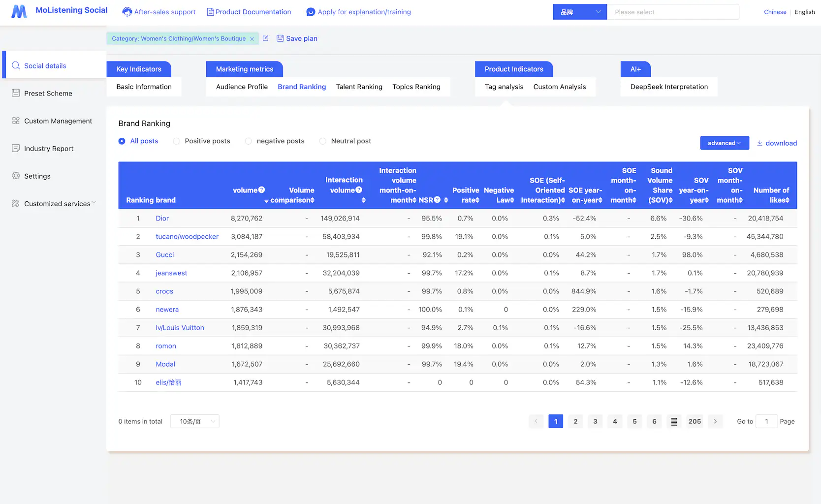
Task: Open the Social details sidebar section
Action: tap(45, 65)
